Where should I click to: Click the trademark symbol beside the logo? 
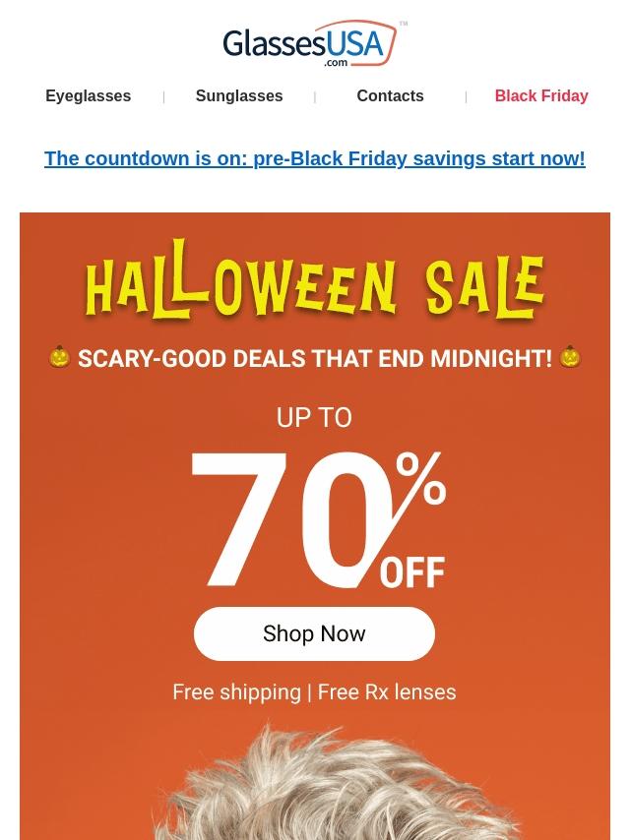(x=404, y=24)
